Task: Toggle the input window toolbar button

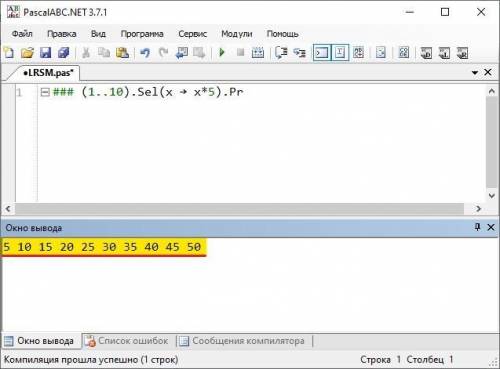Action: [x=340, y=53]
